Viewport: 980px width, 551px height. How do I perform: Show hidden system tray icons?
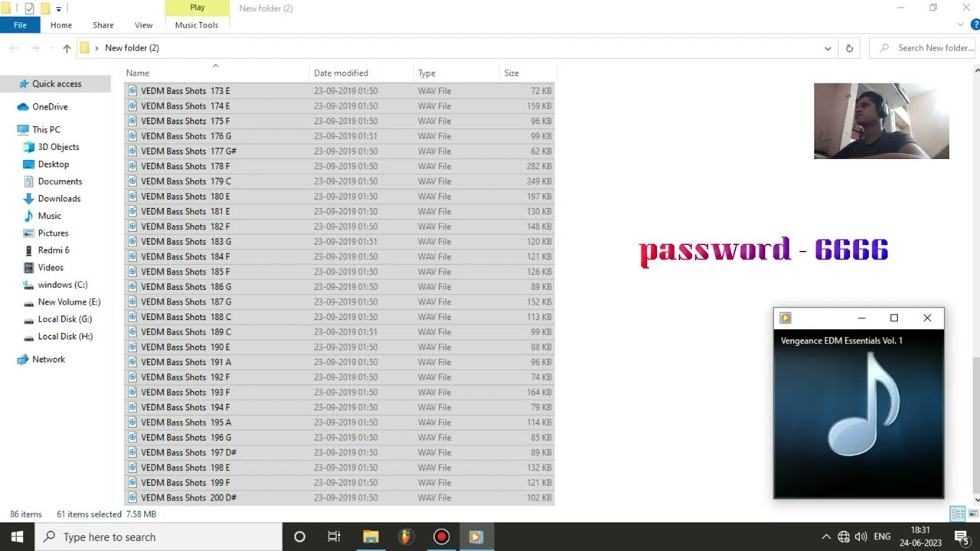[x=826, y=536]
